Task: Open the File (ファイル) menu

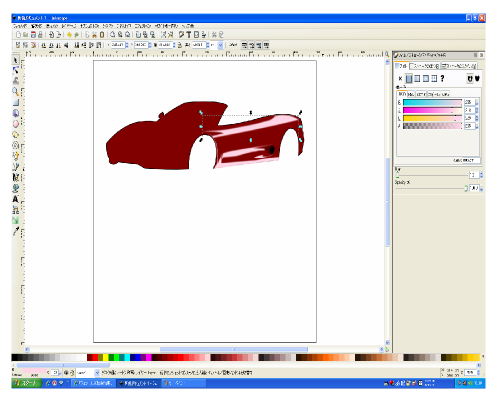Action: click(20, 26)
